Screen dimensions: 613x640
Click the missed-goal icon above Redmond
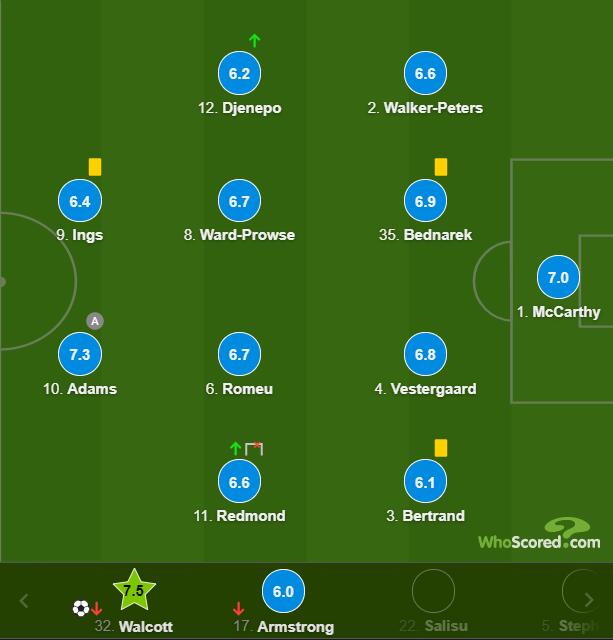point(254,449)
